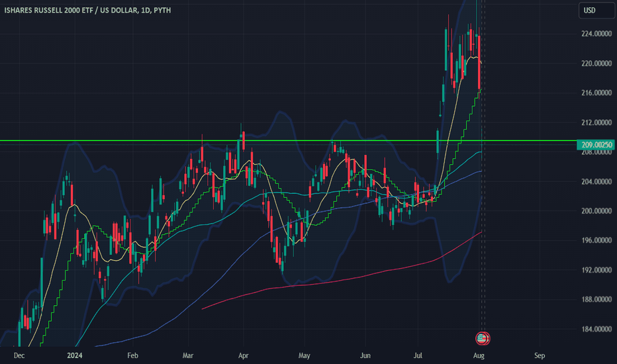
Task: Open the USD currency selector
Action: pyautogui.click(x=595, y=11)
